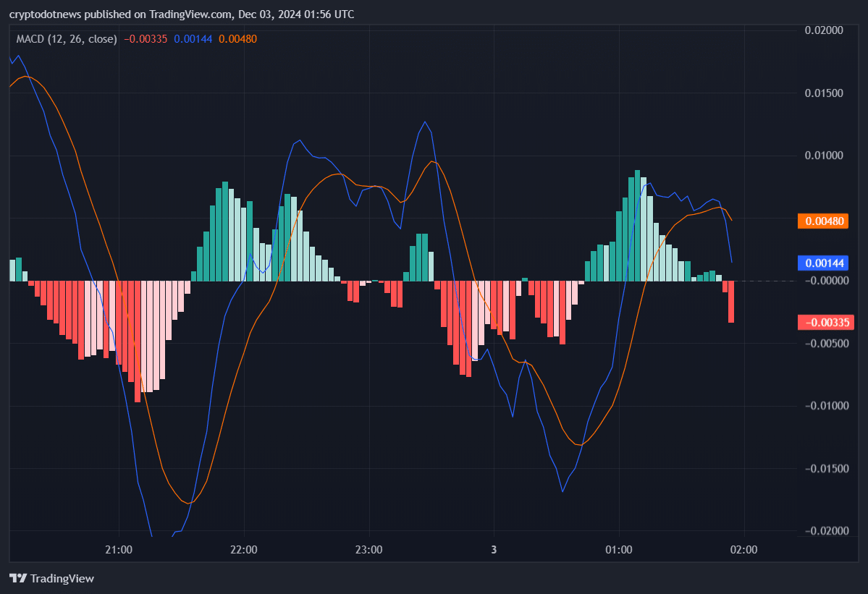The image size is (868, 594).
Task: Select the orange signal value 0.00480 in legend
Action: [x=237, y=39]
